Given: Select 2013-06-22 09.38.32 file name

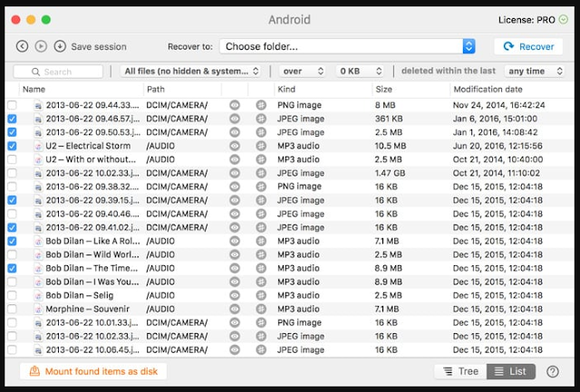Looking at the screenshot, I should [92, 186].
